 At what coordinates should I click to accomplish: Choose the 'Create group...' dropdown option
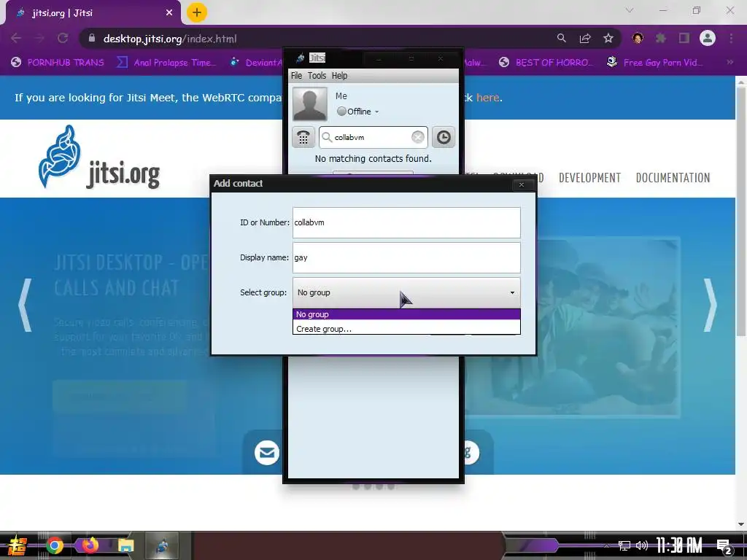406,329
